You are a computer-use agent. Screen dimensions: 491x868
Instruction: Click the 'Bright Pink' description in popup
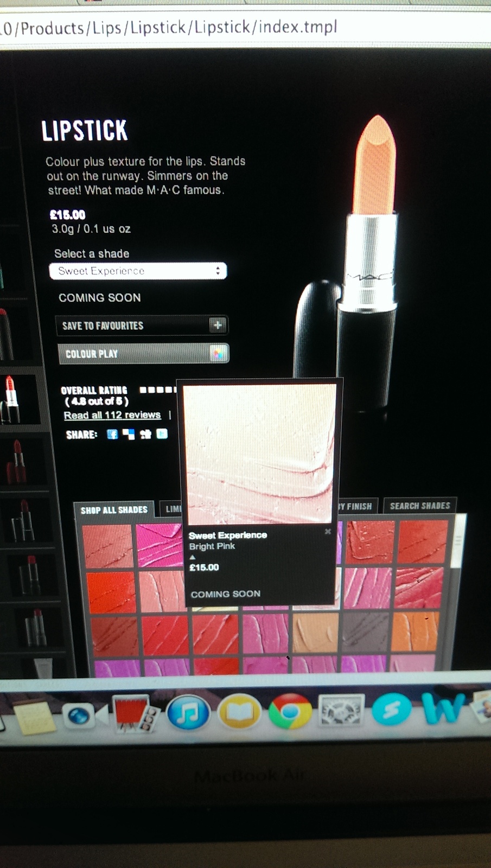(212, 546)
